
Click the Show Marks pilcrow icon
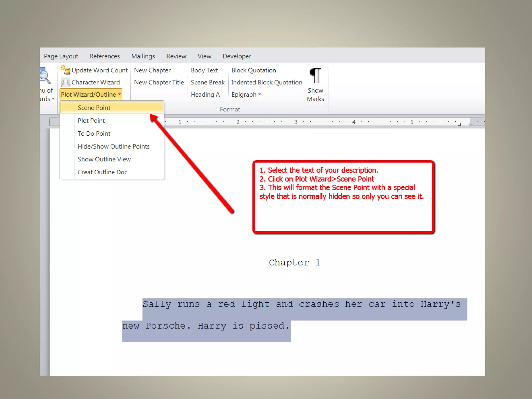[315, 76]
